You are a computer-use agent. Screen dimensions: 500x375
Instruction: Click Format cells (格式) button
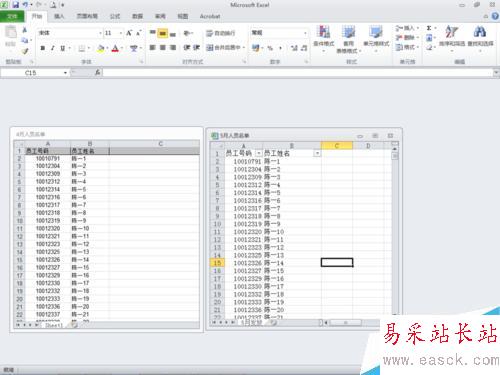[407, 47]
